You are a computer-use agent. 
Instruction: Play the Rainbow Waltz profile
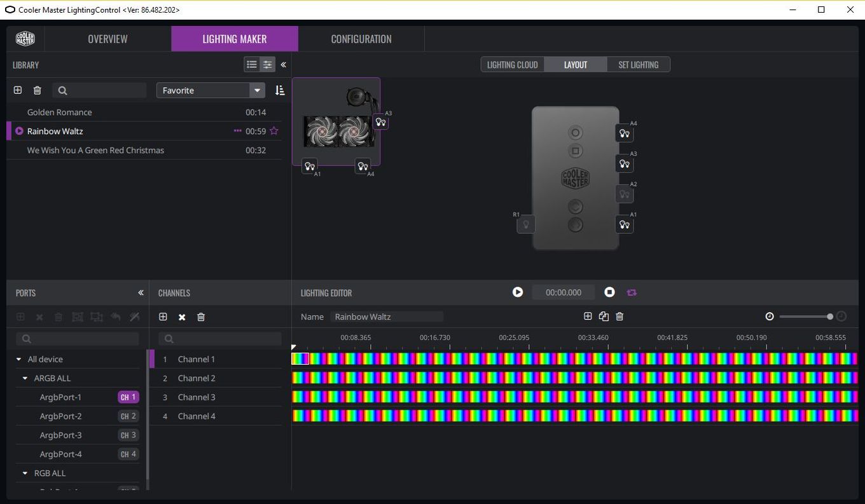[x=19, y=131]
